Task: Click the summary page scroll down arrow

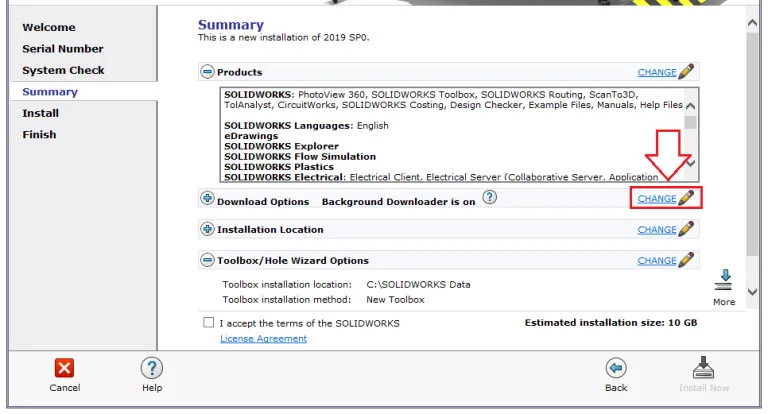Action: tap(753, 292)
